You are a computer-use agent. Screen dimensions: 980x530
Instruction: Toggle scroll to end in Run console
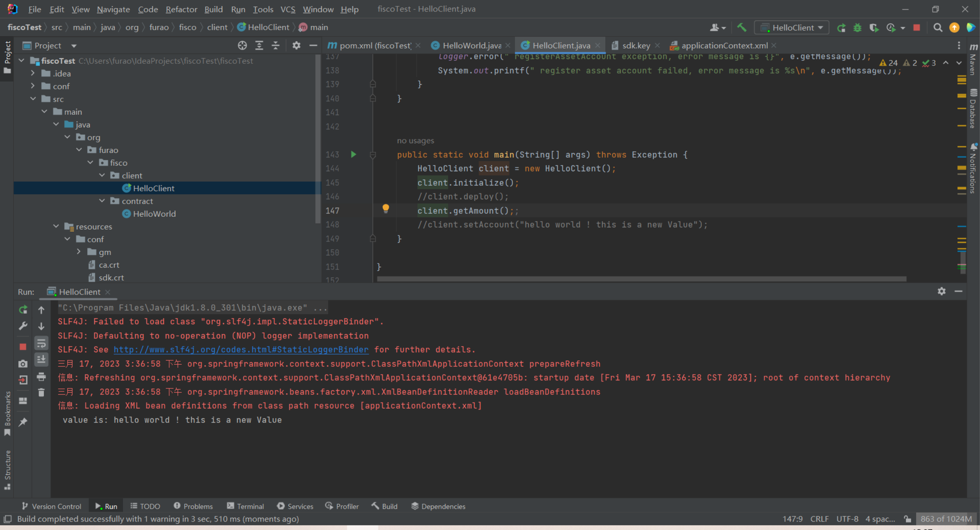[x=41, y=360]
